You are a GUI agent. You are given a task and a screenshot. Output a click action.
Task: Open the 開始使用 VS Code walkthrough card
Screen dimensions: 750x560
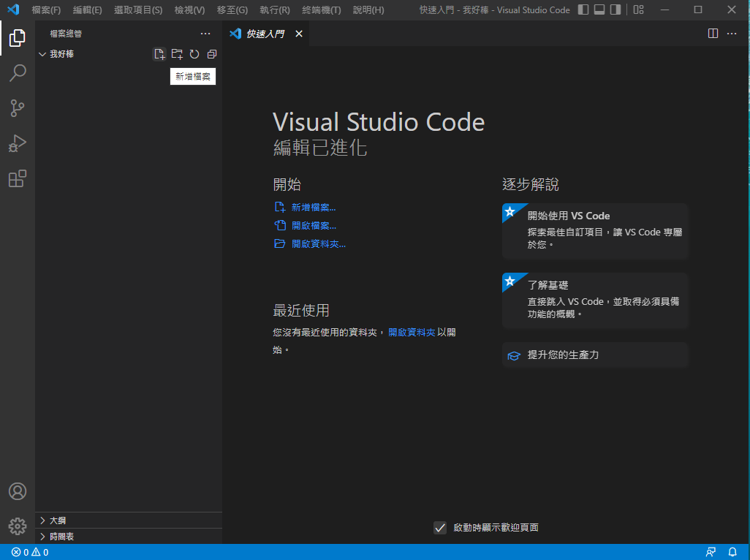point(595,231)
